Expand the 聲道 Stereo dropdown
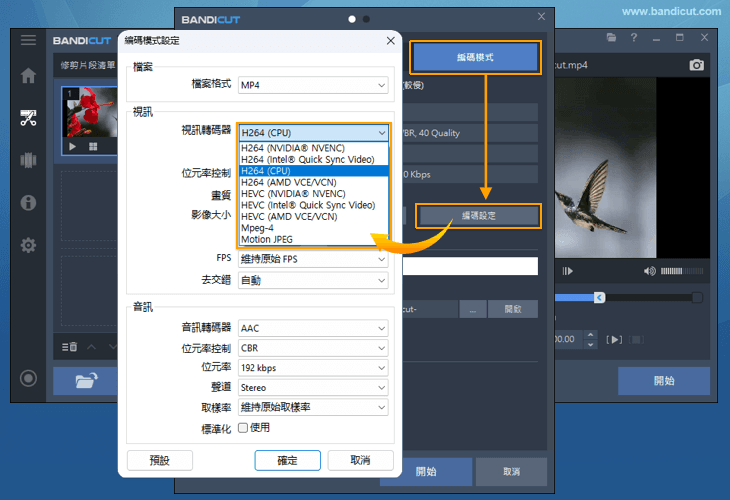The image size is (730, 500). [x=313, y=387]
